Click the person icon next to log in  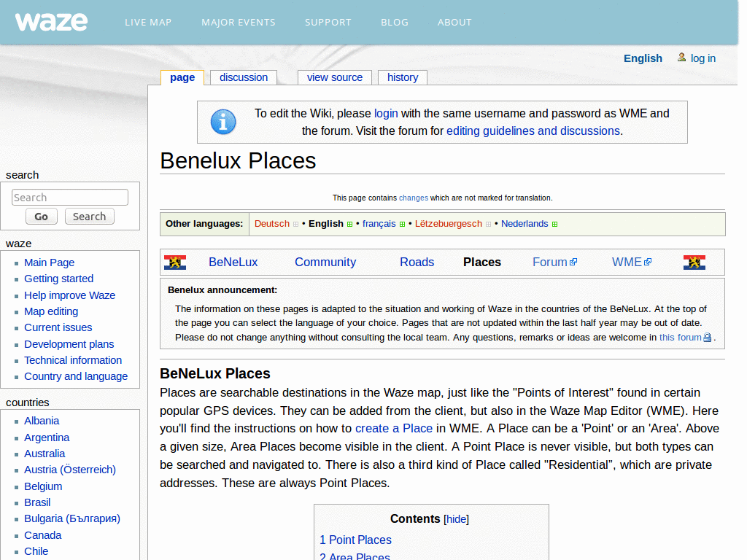tap(681, 57)
